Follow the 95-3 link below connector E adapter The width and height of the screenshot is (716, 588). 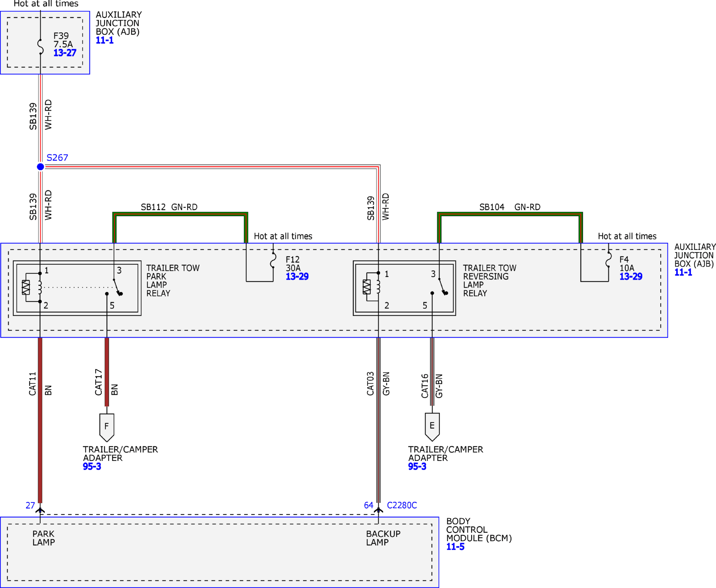tap(417, 466)
